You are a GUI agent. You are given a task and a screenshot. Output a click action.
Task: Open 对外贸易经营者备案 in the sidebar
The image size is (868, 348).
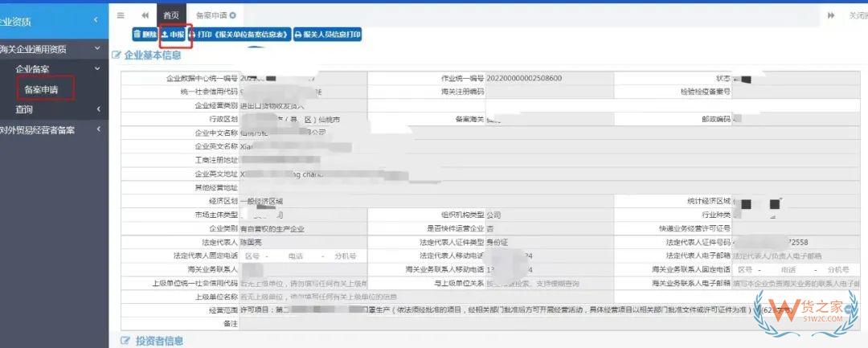37,130
